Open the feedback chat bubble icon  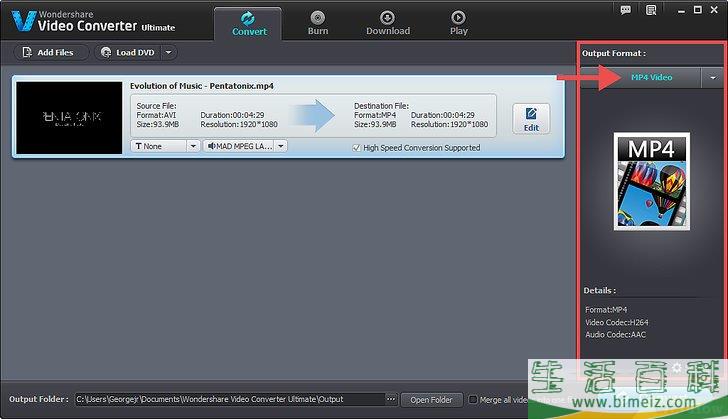(625, 10)
